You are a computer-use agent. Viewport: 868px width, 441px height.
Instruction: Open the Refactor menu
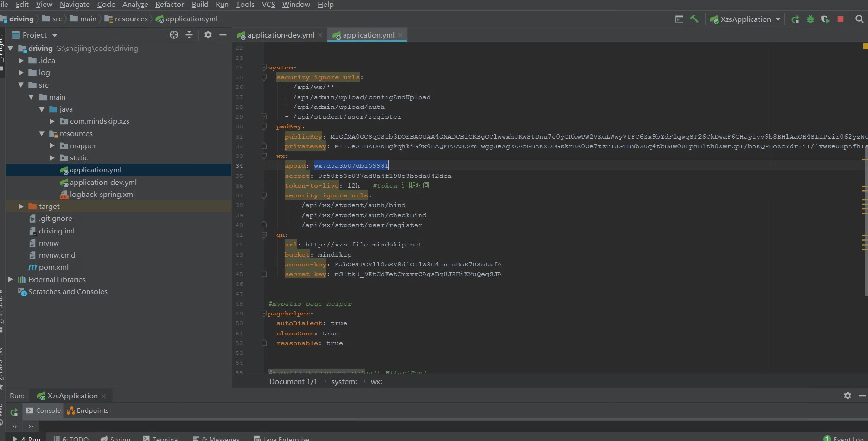[169, 5]
